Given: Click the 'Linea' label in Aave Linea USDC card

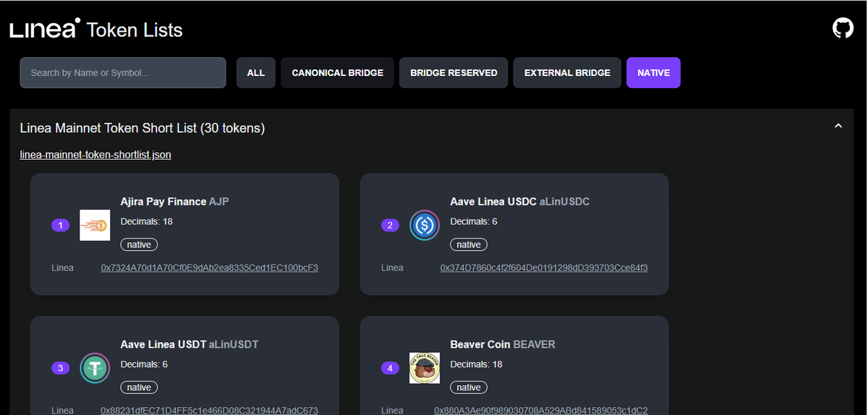Looking at the screenshot, I should (x=393, y=268).
